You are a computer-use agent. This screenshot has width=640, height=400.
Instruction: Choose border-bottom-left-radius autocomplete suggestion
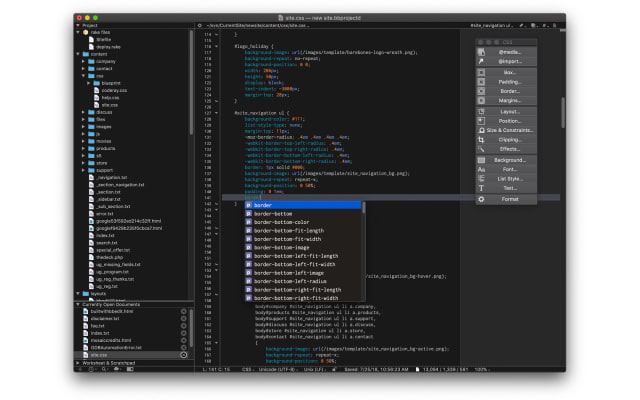(289, 281)
